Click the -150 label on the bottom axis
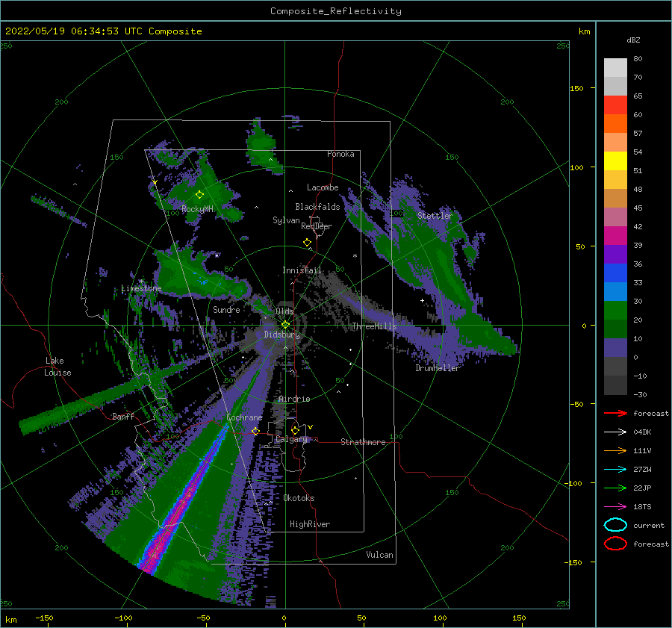This screenshot has height=628, width=672. click(44, 618)
